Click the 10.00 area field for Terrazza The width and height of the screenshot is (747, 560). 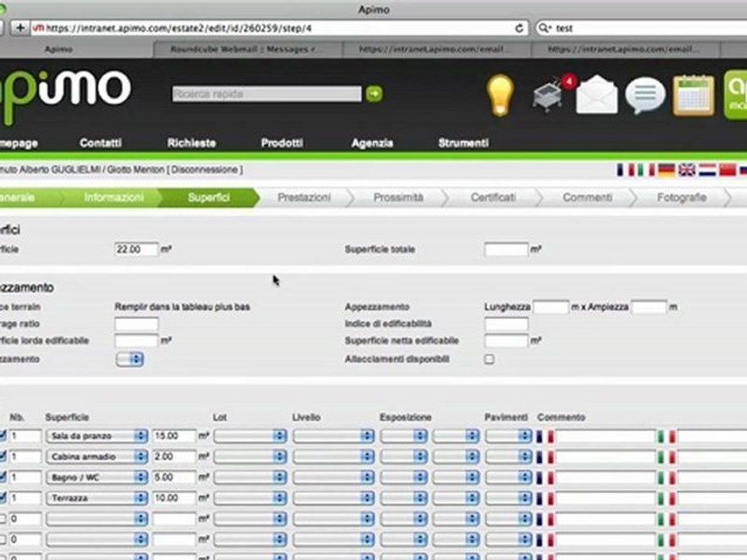point(174,499)
